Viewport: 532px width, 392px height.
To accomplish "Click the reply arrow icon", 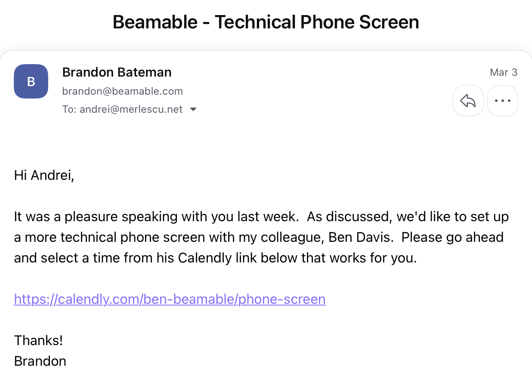I will (468, 101).
